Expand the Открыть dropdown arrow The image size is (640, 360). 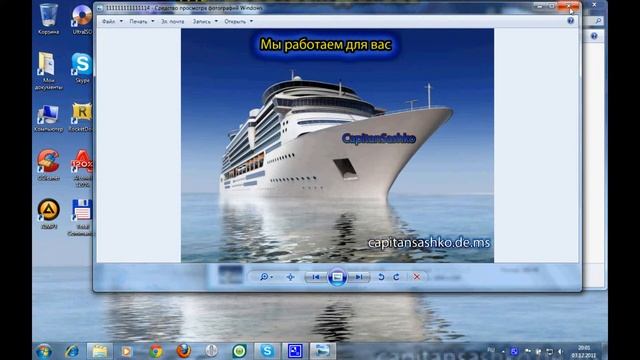click(251, 21)
